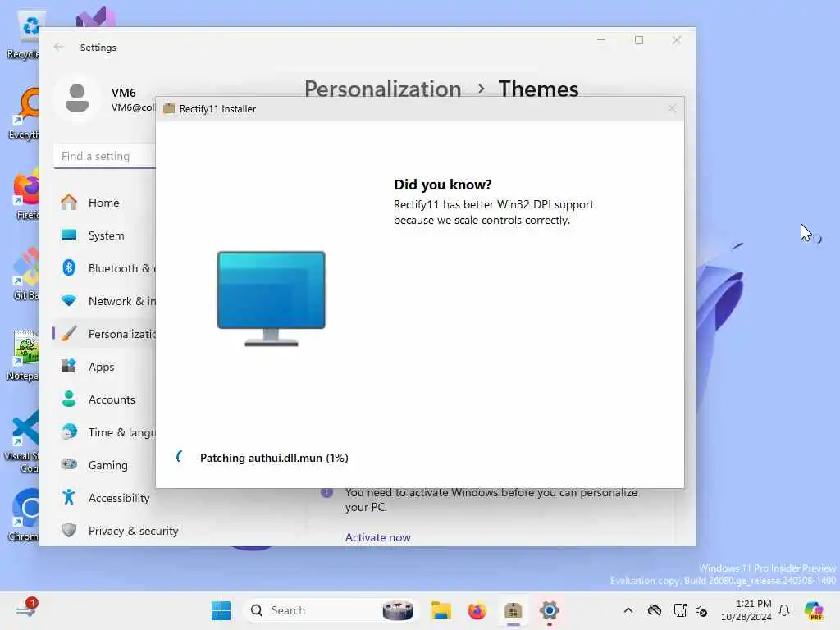Click the Activate now link
Screen dimensions: 840x630
pos(377,537)
